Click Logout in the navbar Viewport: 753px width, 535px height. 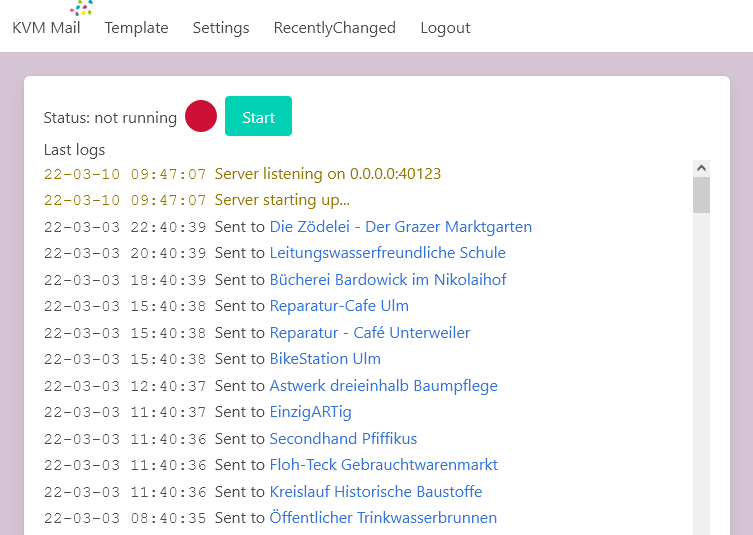[445, 28]
